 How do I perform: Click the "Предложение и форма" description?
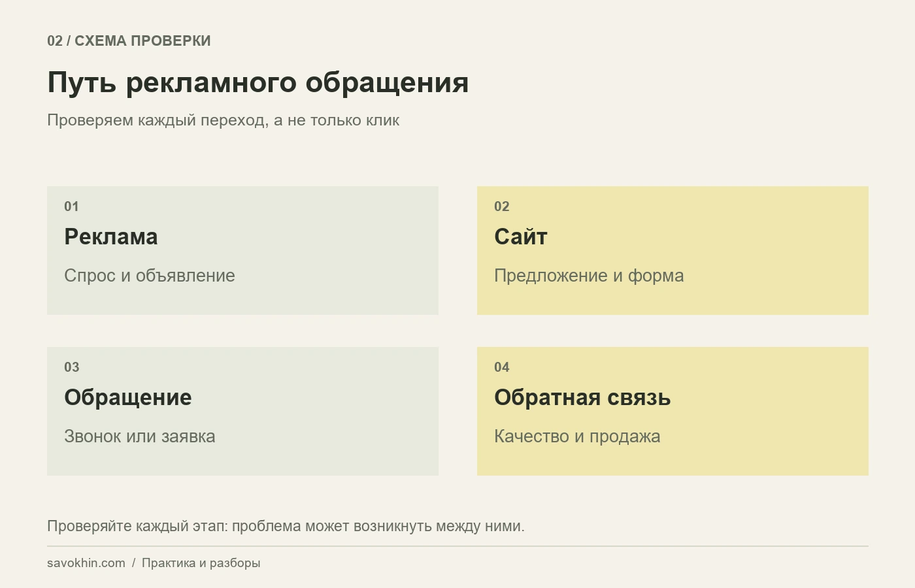pyautogui.click(x=589, y=276)
